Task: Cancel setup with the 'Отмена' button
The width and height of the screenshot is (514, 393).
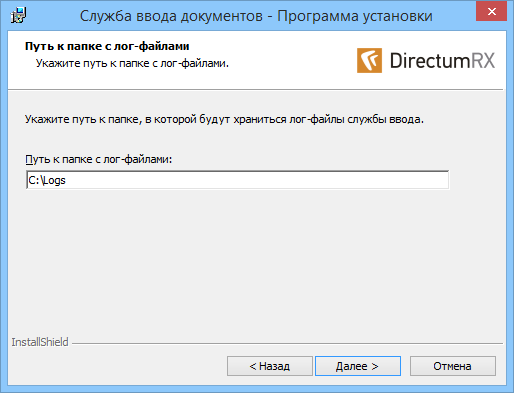Action: pos(453,366)
